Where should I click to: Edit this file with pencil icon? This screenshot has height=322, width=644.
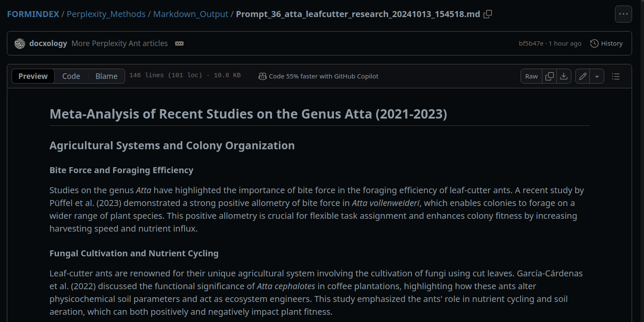click(583, 76)
